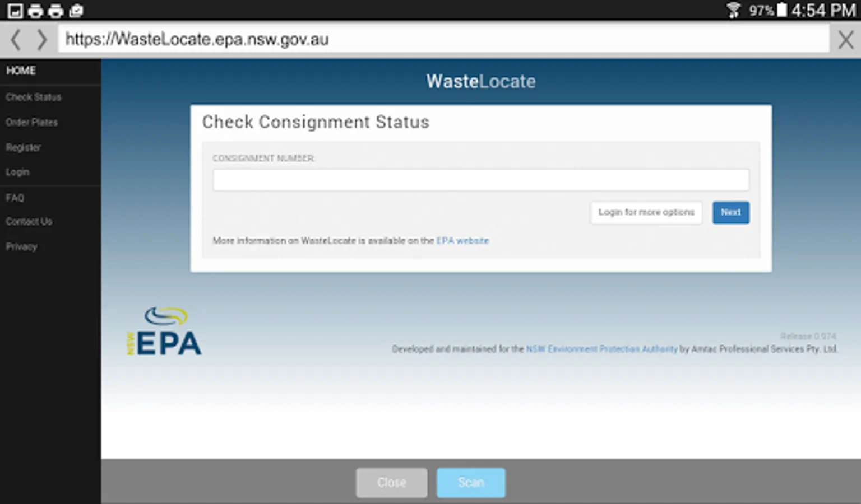Tap the grey Close button
Image resolution: width=861 pixels, height=504 pixels.
click(x=391, y=483)
